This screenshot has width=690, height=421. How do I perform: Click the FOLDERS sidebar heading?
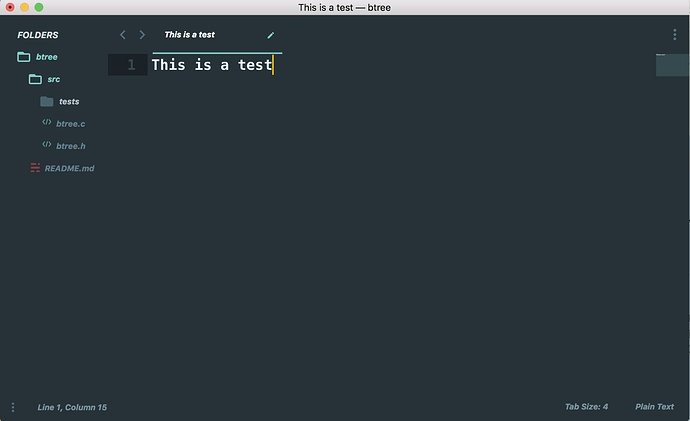click(x=38, y=35)
